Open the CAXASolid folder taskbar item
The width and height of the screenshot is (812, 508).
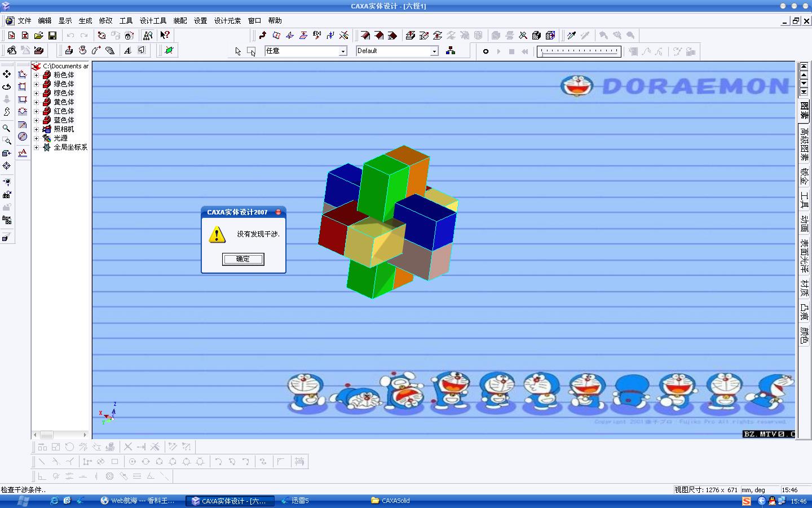391,501
